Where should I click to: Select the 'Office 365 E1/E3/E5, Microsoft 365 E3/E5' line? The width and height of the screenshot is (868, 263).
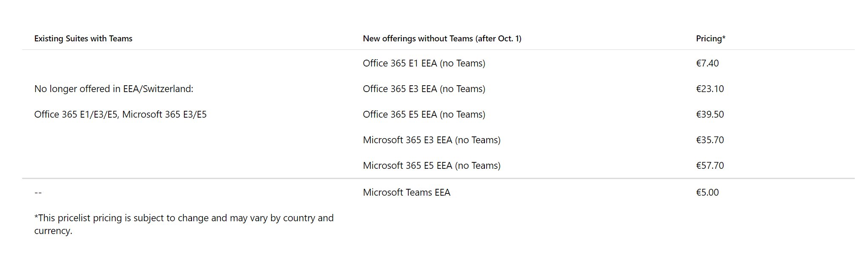click(x=120, y=114)
